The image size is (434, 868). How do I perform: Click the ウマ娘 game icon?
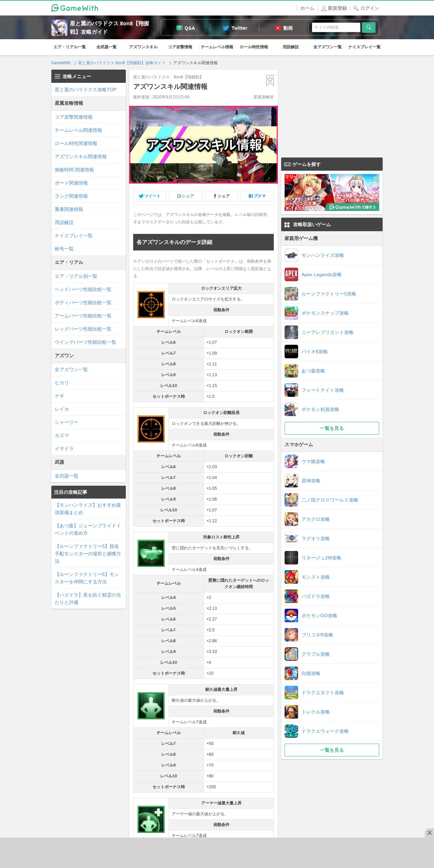291,461
